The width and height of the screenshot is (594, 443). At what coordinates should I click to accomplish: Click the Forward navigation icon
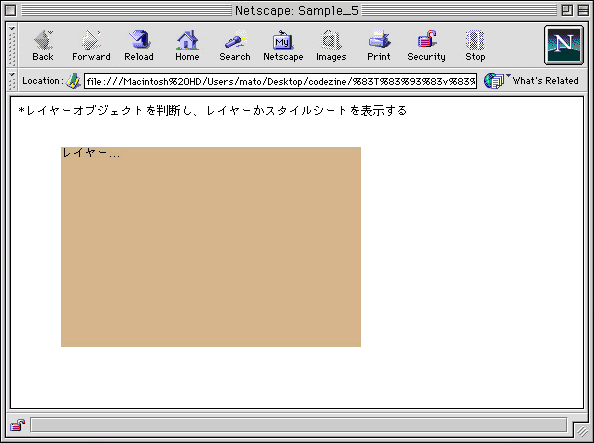91,45
